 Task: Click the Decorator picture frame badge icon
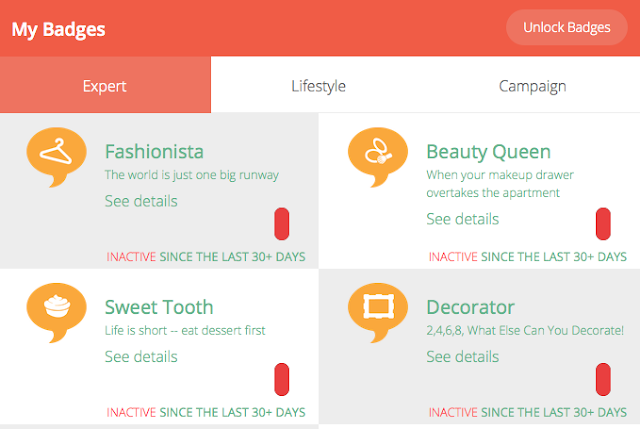378,313
